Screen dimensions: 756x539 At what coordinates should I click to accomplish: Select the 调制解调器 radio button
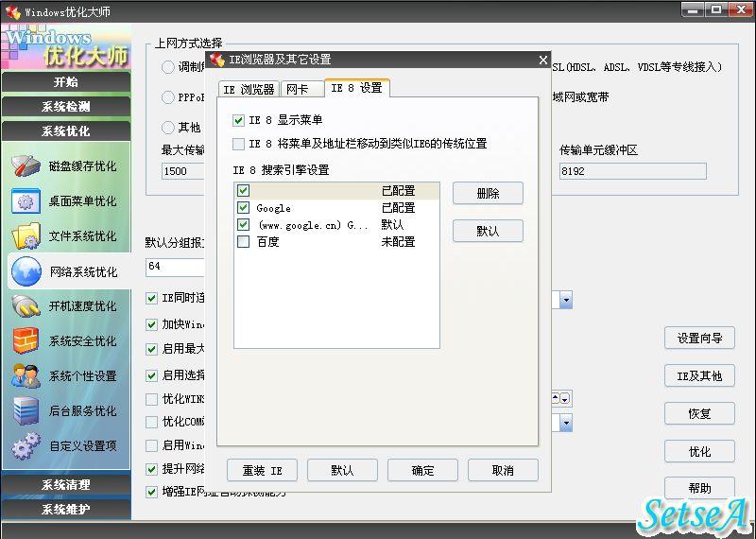point(168,67)
